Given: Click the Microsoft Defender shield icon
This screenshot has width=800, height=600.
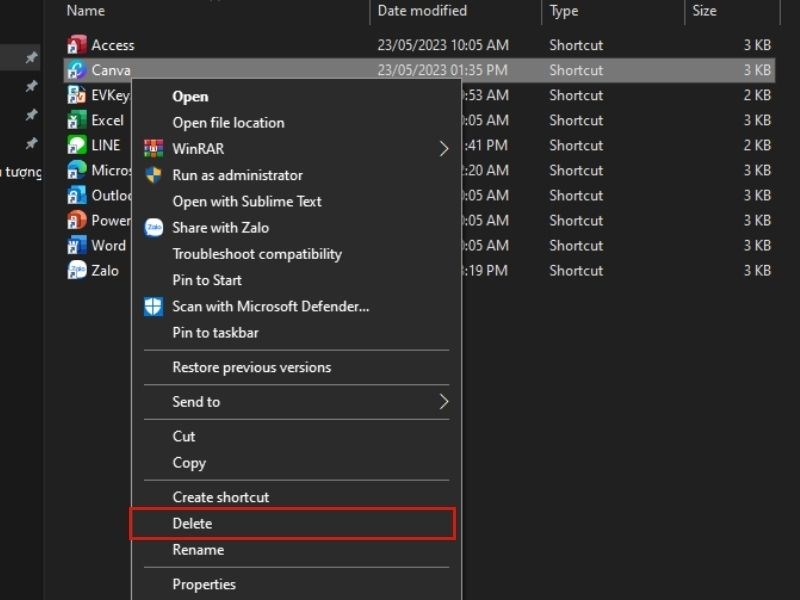Looking at the screenshot, I should click(153, 306).
